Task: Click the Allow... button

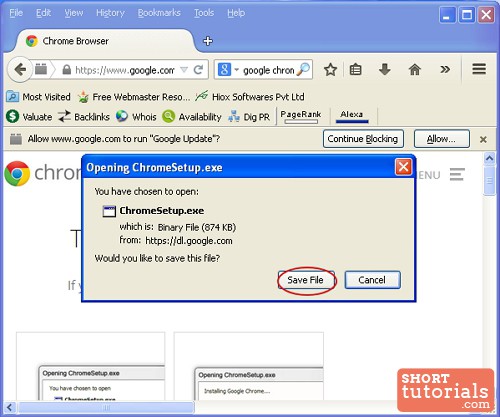Action: tap(442, 139)
